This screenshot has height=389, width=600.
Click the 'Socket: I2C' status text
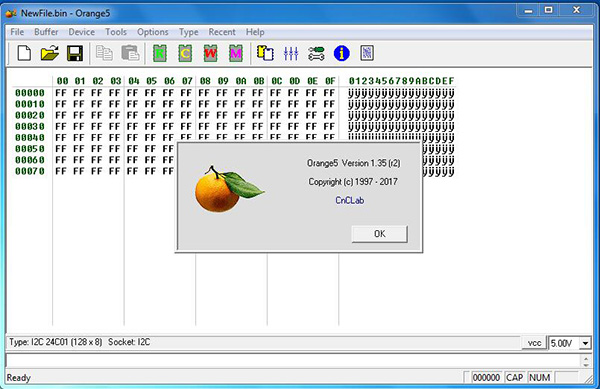click(x=129, y=342)
